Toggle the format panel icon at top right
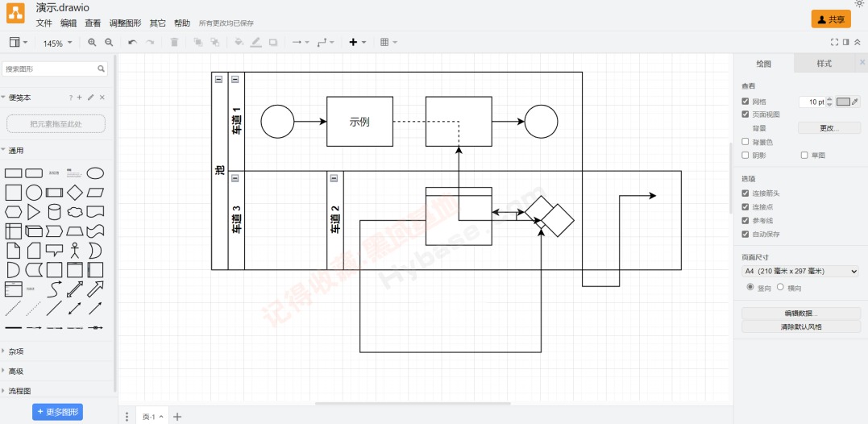The height and width of the screenshot is (424, 868). point(846,42)
